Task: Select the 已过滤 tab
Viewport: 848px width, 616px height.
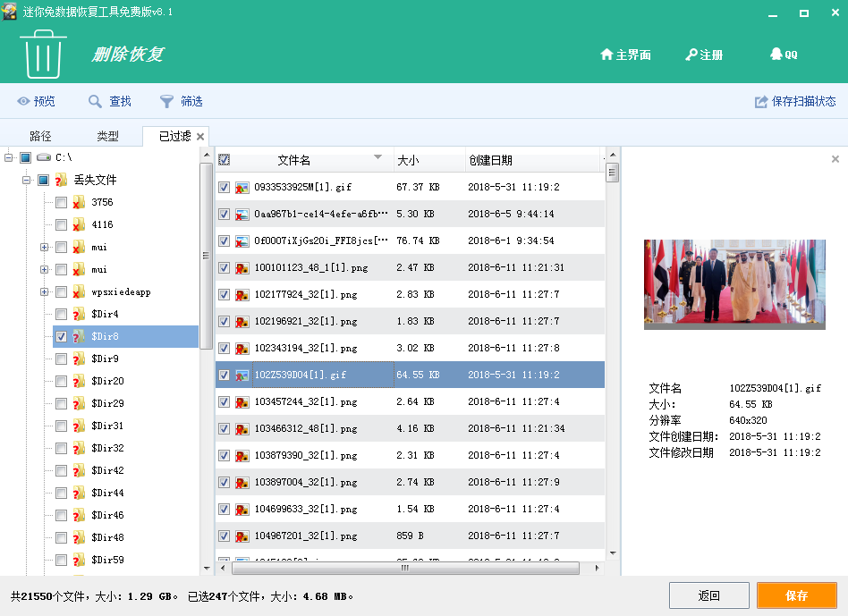Action: coord(174,136)
